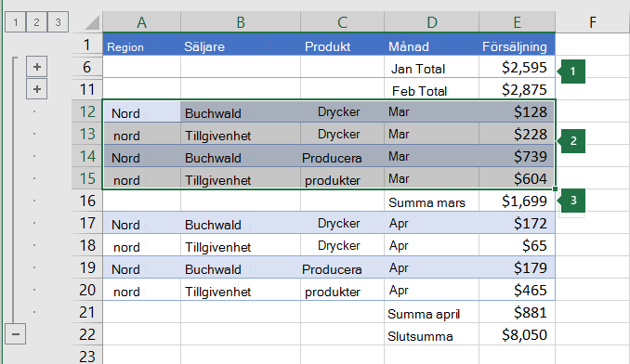
Task: Select column C header
Action: [342, 22]
